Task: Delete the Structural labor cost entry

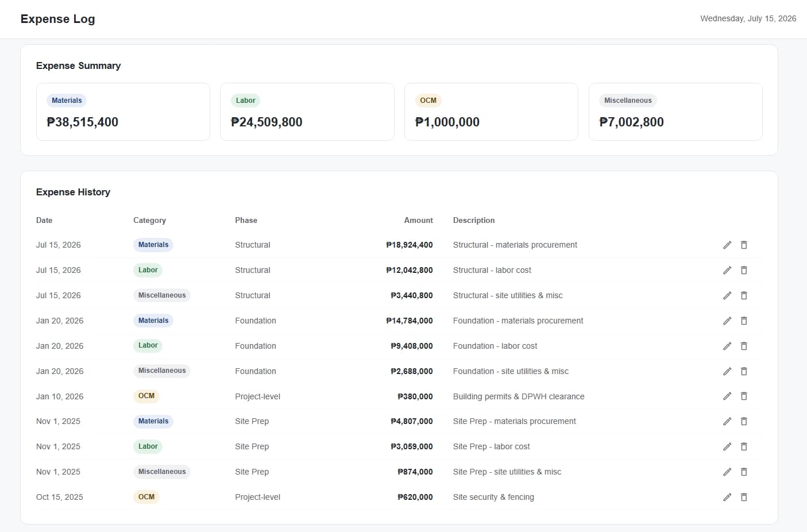Action: click(x=744, y=270)
